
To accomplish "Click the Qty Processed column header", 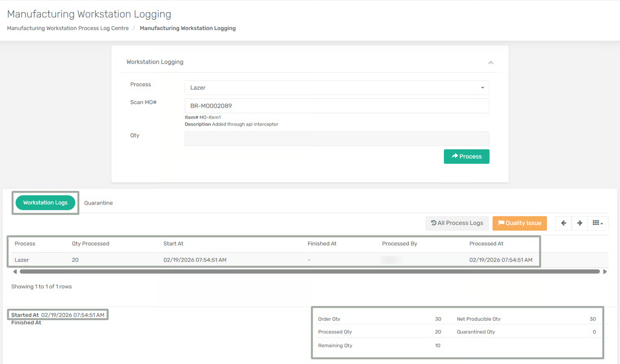I will pos(91,244).
